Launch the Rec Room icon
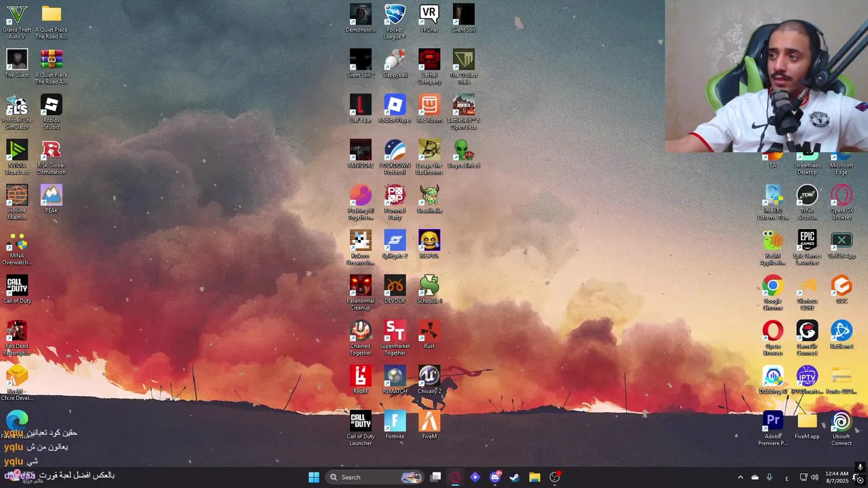868x488 pixels. click(x=429, y=109)
